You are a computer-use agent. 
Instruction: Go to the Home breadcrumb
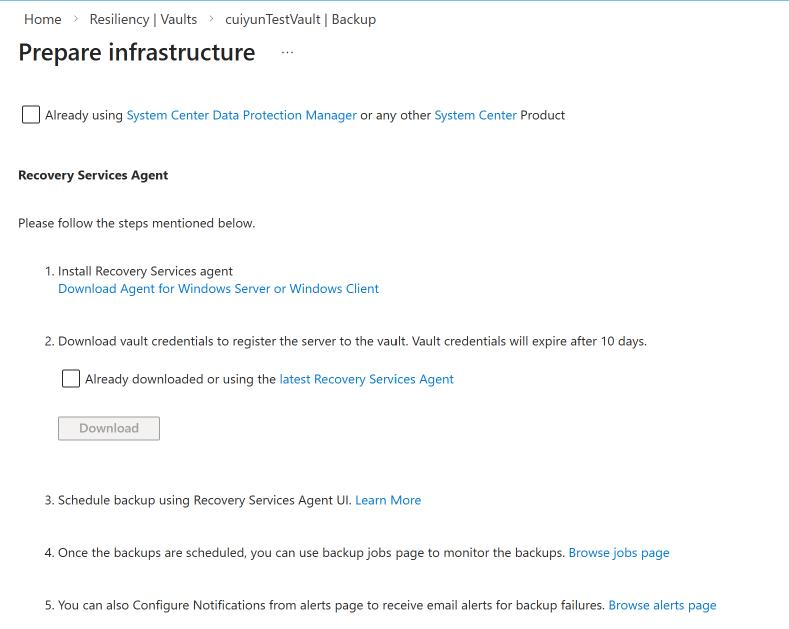(x=43, y=19)
